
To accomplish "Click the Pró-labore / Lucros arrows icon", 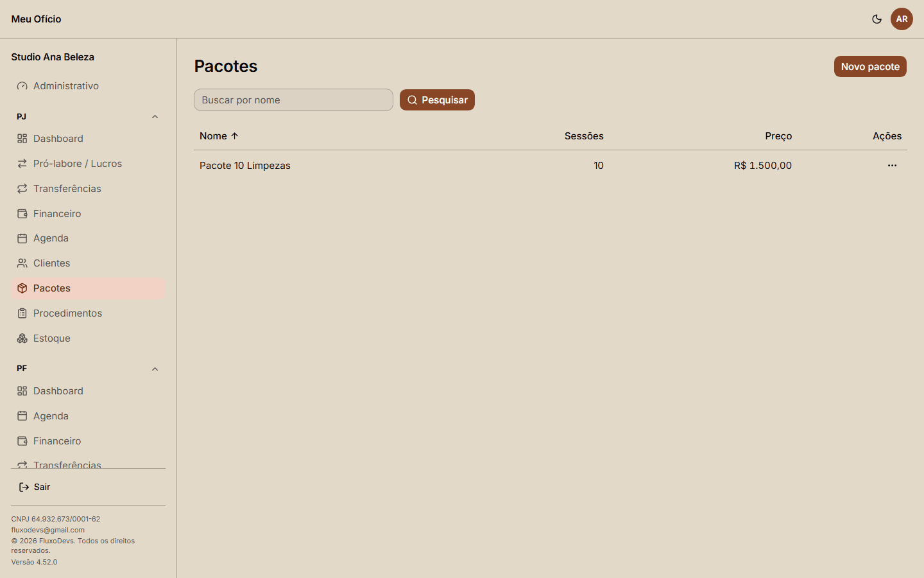I will 22,164.
